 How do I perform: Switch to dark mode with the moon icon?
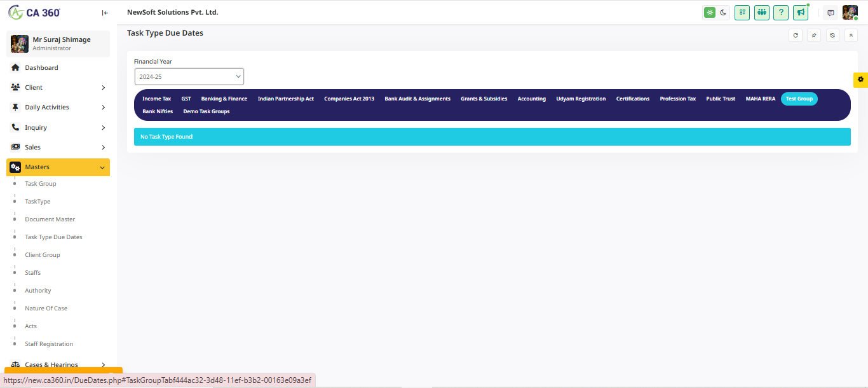click(x=723, y=13)
